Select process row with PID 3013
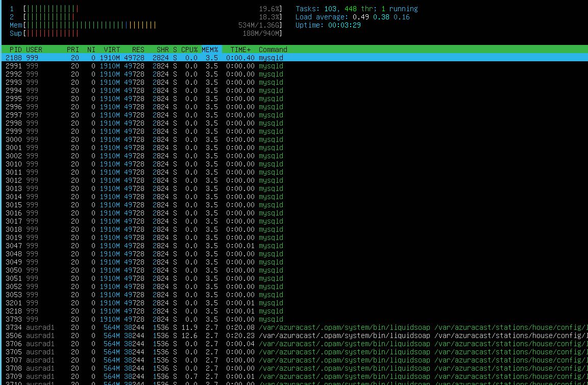 (x=294, y=188)
